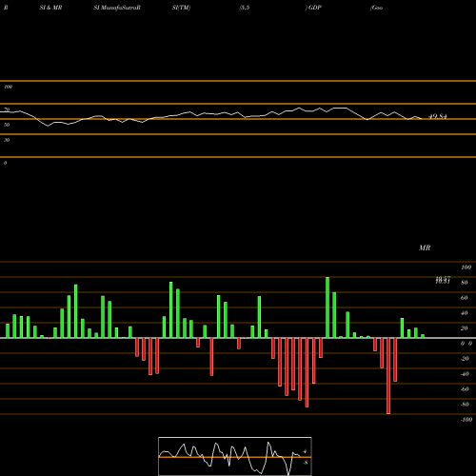Click the -20 label on MR axis
Viewport: 476px width, 476px height.
click(465, 359)
